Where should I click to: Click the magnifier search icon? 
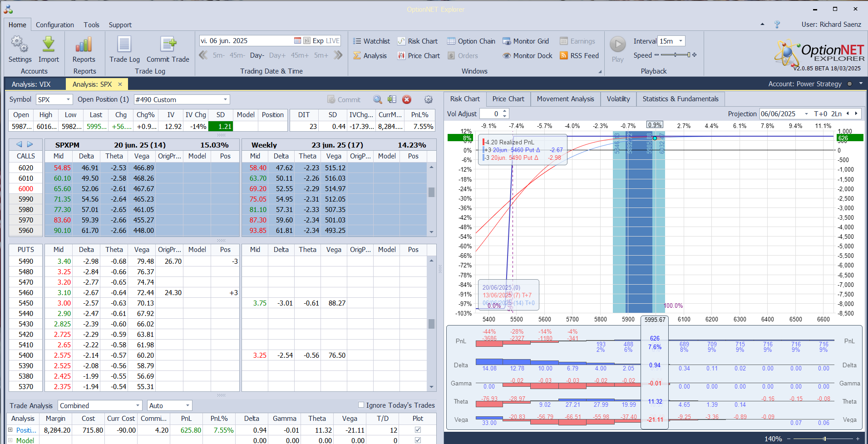377,99
